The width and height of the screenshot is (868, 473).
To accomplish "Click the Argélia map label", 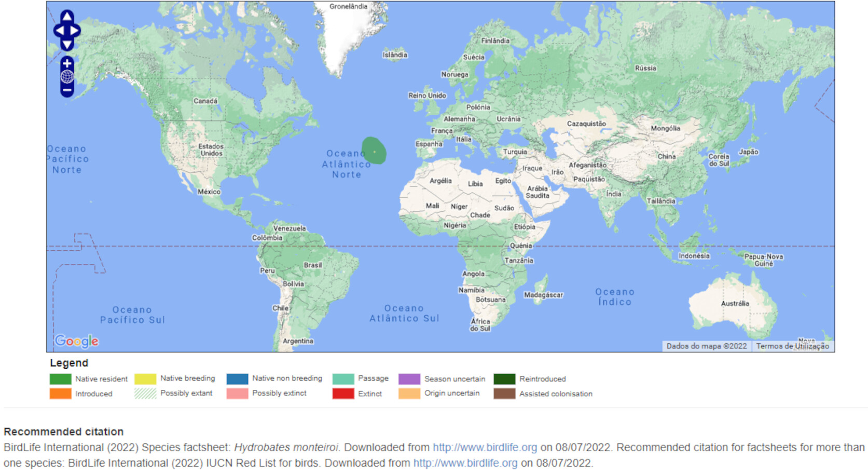I will click(440, 181).
